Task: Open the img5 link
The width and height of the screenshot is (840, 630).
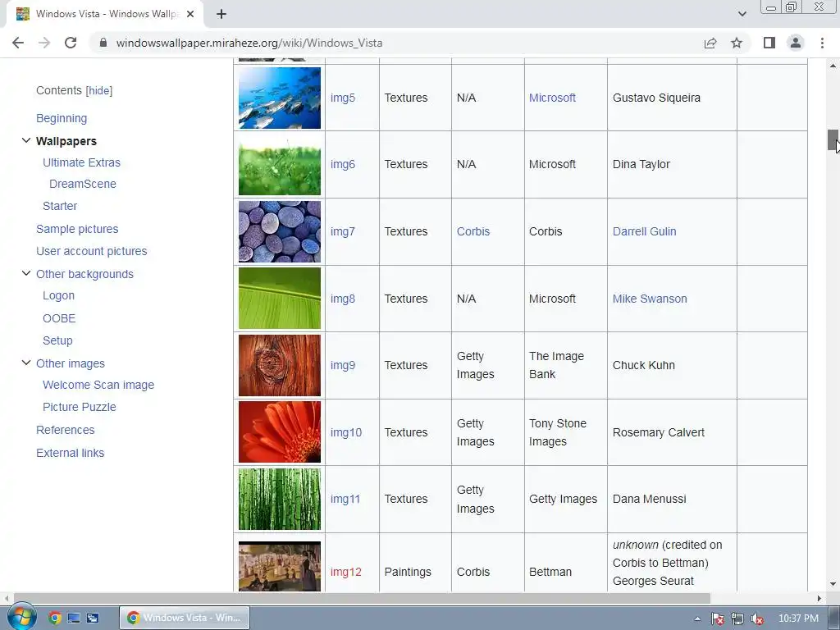Action: point(343,98)
